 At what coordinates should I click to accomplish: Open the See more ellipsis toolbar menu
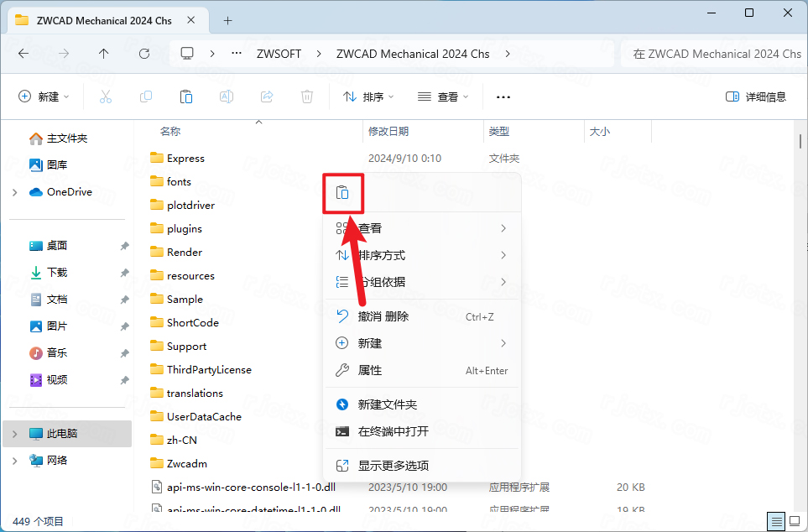503,97
